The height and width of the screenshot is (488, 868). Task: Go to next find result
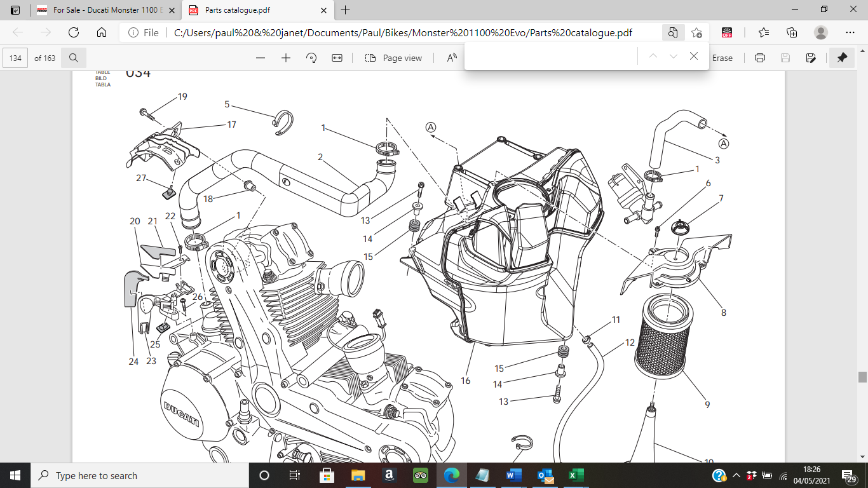click(x=674, y=56)
